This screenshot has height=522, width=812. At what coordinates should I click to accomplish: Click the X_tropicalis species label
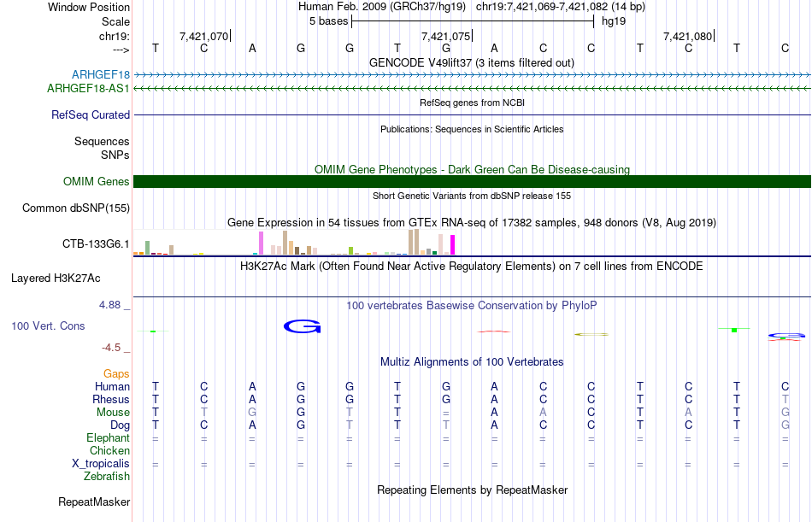[x=101, y=464]
